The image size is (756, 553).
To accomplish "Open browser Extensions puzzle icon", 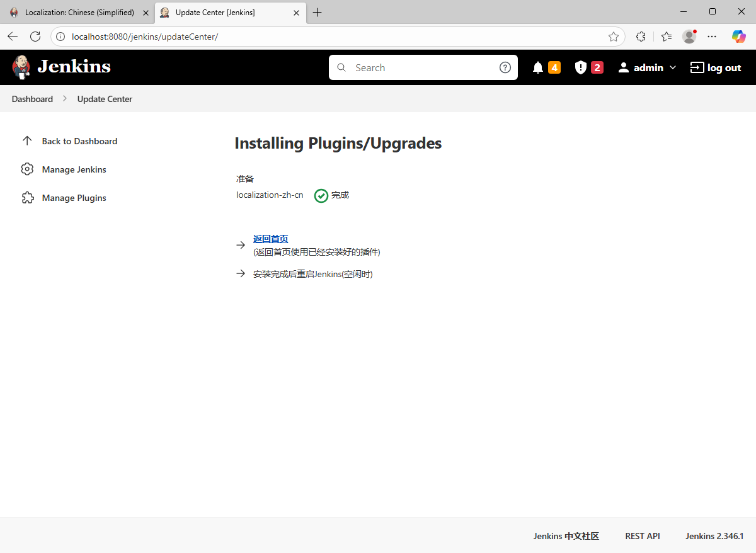I will (641, 37).
